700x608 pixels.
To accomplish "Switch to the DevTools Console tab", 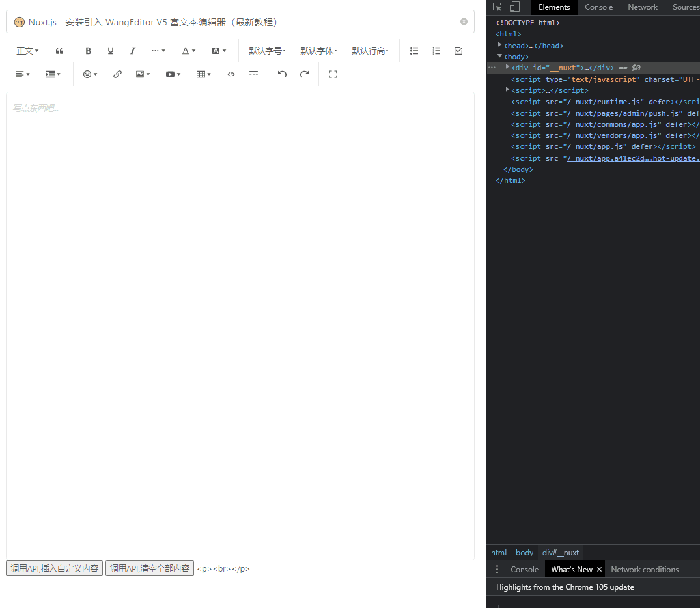I will tap(598, 7).
